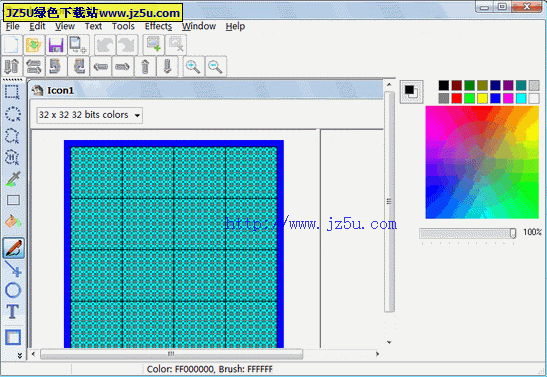This screenshot has height=377, width=547.
Task: Shift the image left
Action: pyautogui.click(x=100, y=66)
